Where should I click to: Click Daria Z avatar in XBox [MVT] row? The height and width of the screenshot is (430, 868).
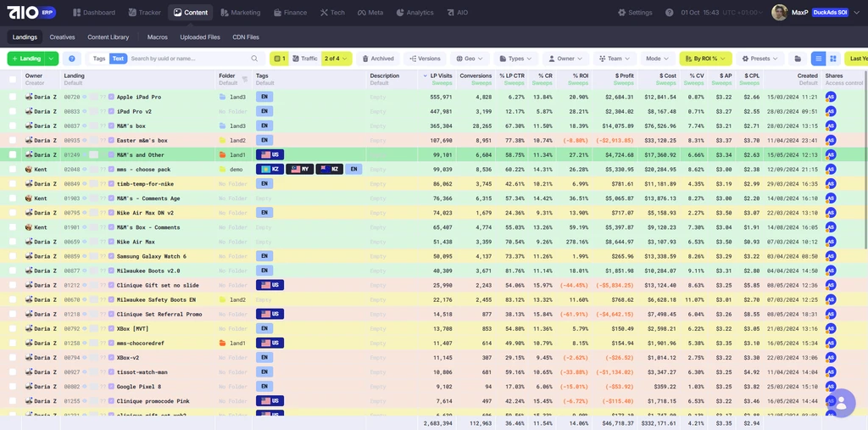[29, 328]
